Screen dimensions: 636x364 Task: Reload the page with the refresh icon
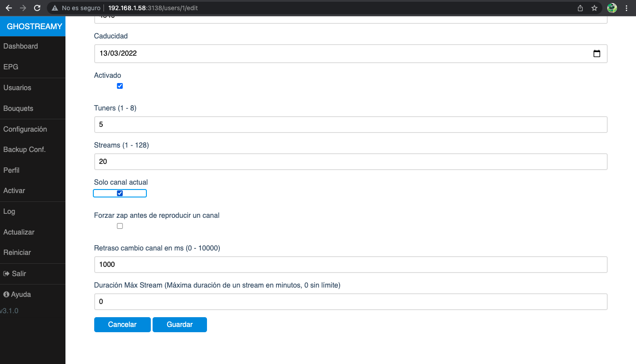tap(37, 8)
